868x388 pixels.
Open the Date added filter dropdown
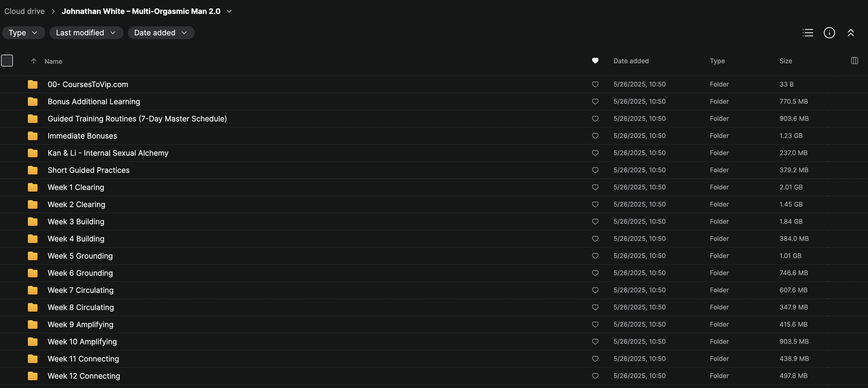[x=161, y=33]
